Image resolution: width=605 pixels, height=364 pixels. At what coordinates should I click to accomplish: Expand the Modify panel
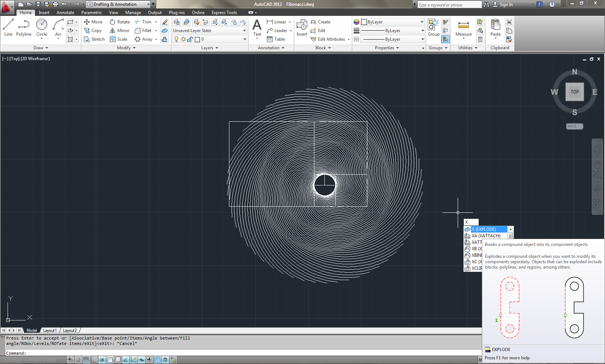(x=126, y=48)
